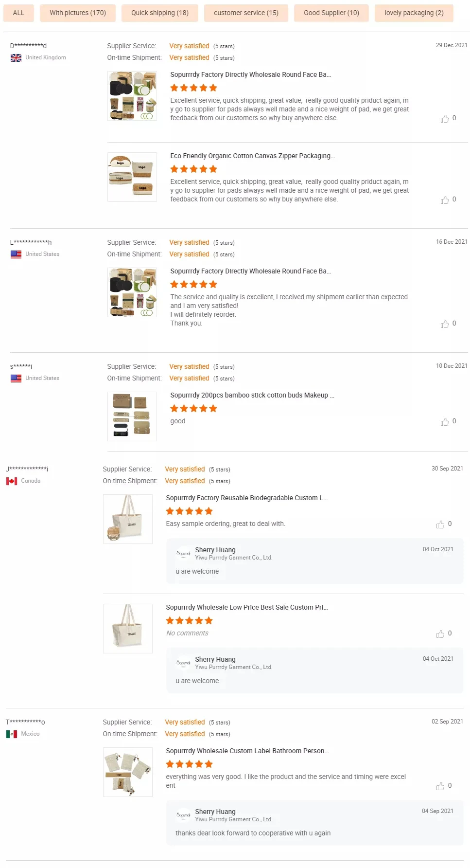This screenshot has height=868, width=470.
Task: Select lovely packaging (2) filter
Action: (x=414, y=13)
